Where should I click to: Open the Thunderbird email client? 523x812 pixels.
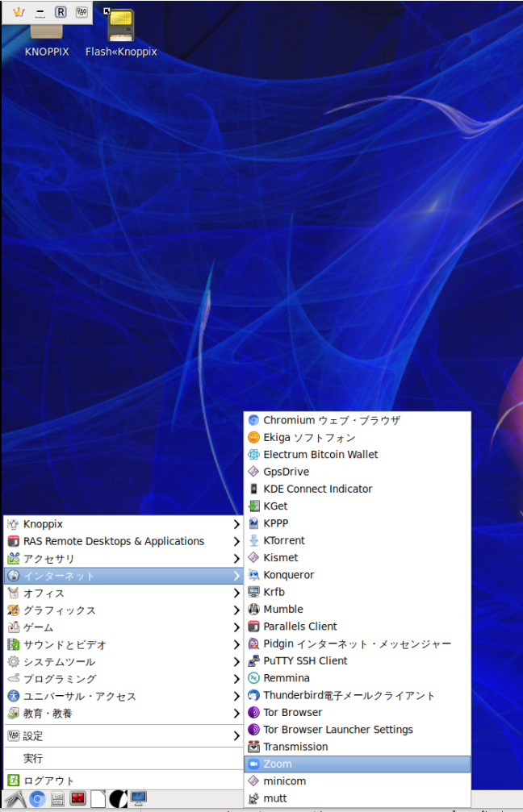coord(357,694)
